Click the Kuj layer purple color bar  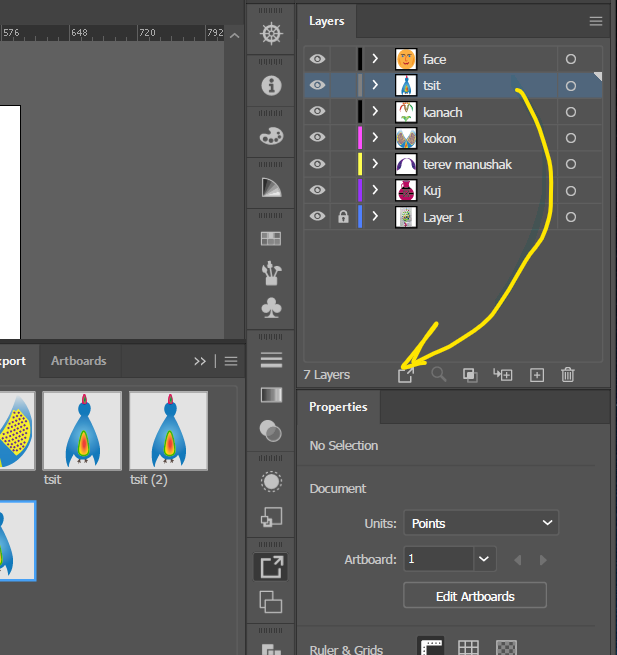[x=360, y=190]
